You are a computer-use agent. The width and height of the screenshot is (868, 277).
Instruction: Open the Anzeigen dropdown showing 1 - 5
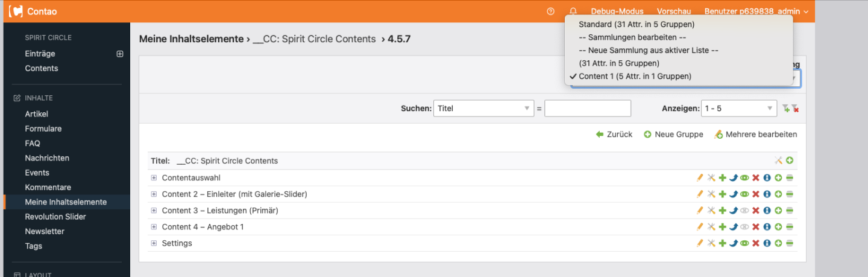[x=739, y=109]
